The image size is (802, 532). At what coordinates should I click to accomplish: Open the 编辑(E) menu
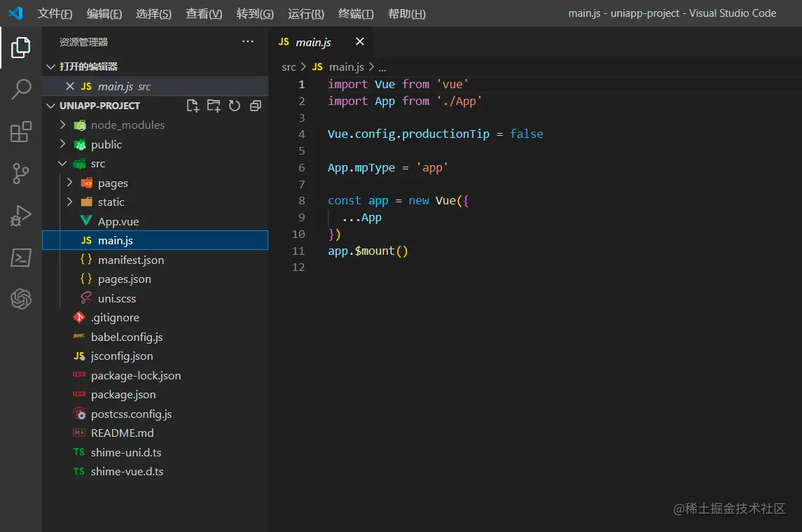104,14
